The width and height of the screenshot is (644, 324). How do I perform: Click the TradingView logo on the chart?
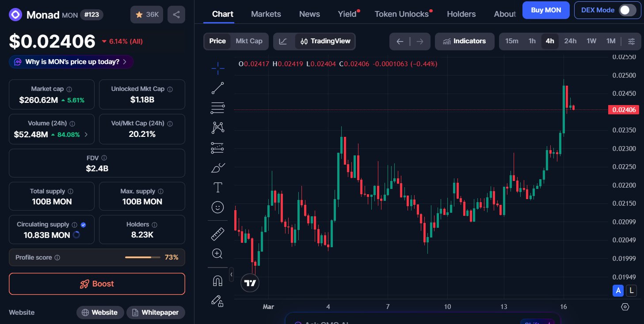point(250,283)
